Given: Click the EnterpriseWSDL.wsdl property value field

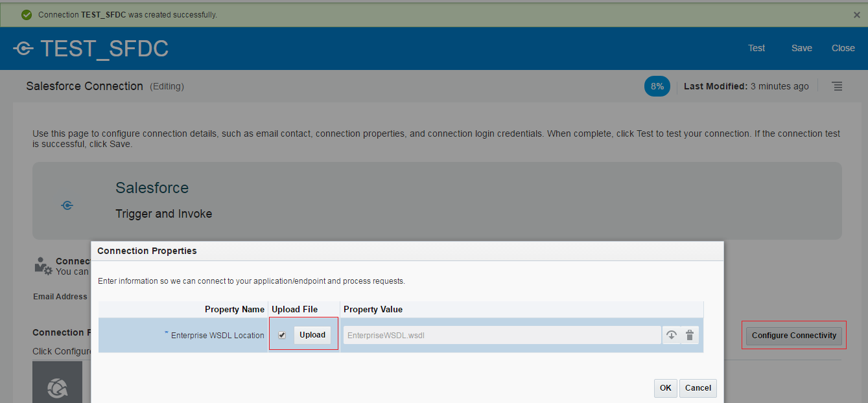Looking at the screenshot, I should (502, 335).
